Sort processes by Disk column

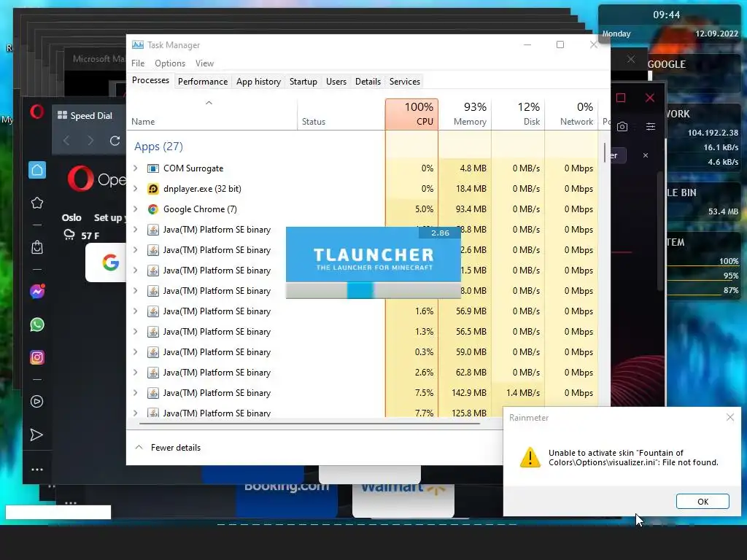519,114
